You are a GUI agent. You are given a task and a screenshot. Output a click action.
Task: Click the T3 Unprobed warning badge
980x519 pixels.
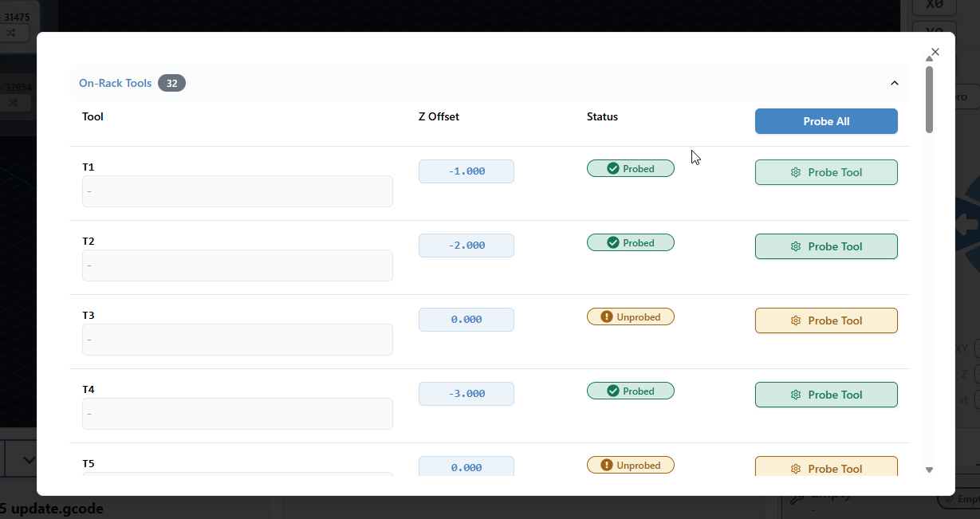[631, 317]
